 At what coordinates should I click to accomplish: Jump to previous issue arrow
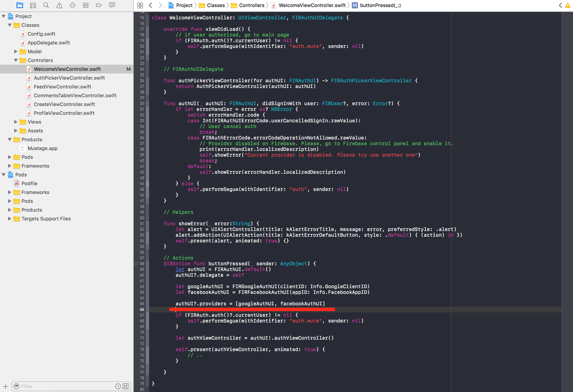pyautogui.click(x=560, y=5)
